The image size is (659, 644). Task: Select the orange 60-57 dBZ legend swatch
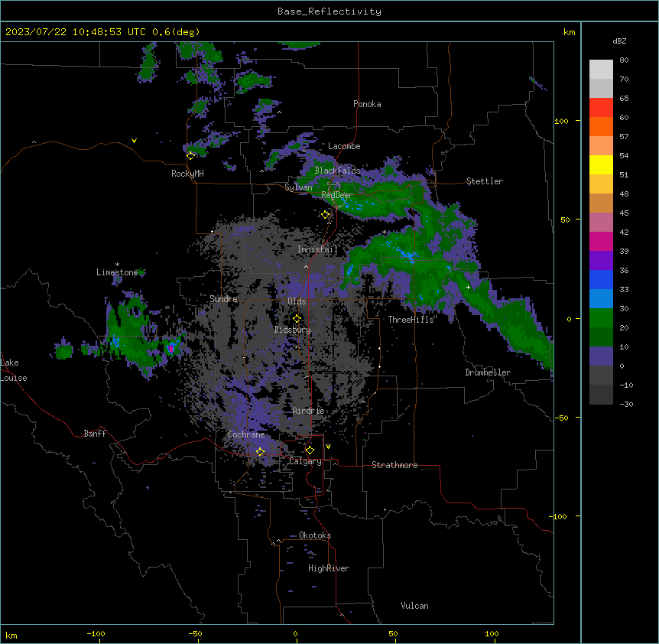601,126
